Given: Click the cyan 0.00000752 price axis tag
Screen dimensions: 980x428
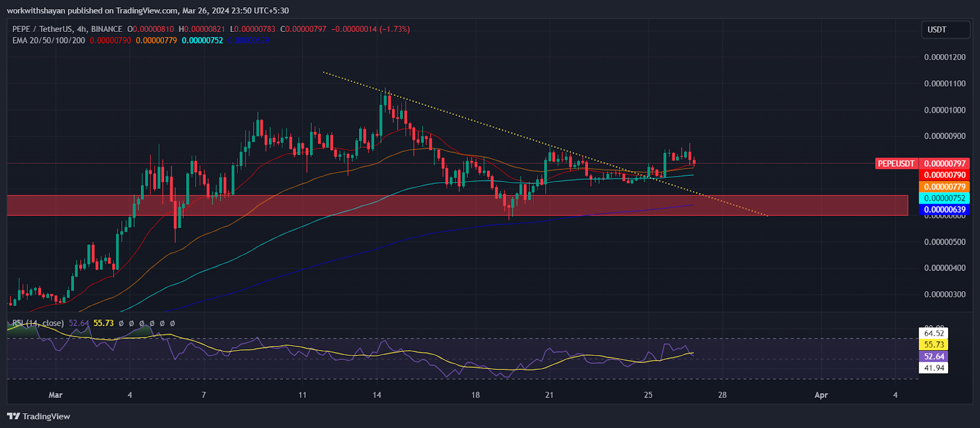Looking at the screenshot, I should pyautogui.click(x=944, y=199).
